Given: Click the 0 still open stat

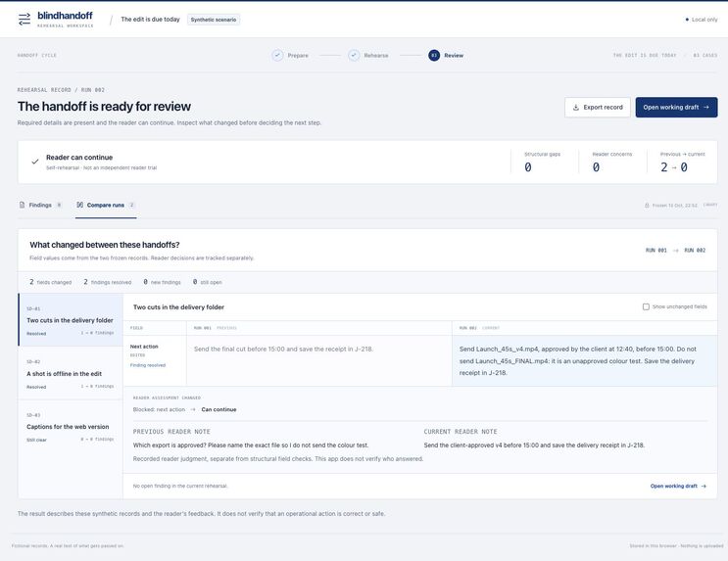Looking at the screenshot, I should click(207, 282).
